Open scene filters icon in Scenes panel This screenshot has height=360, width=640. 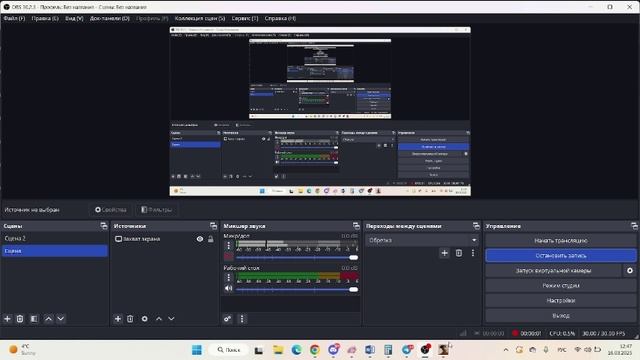coord(34,319)
